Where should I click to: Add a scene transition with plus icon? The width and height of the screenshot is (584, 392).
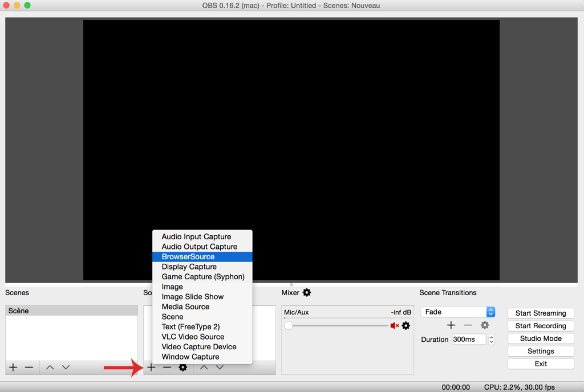(451, 325)
